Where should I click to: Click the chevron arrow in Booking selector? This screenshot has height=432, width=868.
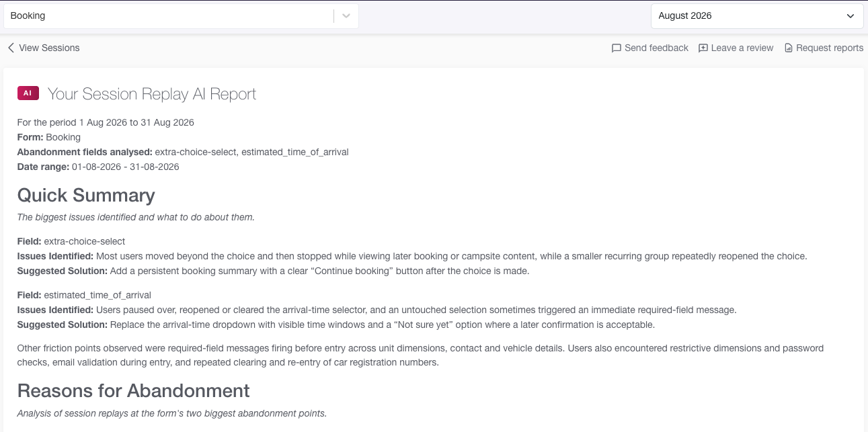346,16
